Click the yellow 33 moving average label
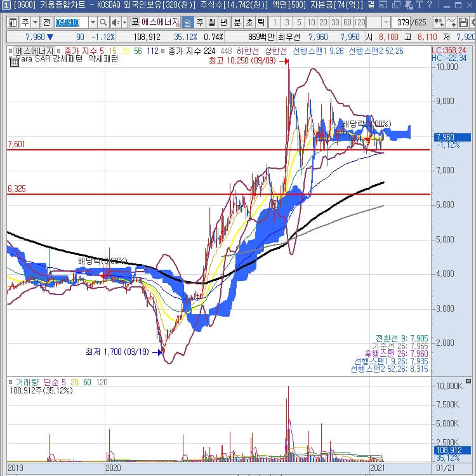Screen dimensions: 476x476 point(125,51)
